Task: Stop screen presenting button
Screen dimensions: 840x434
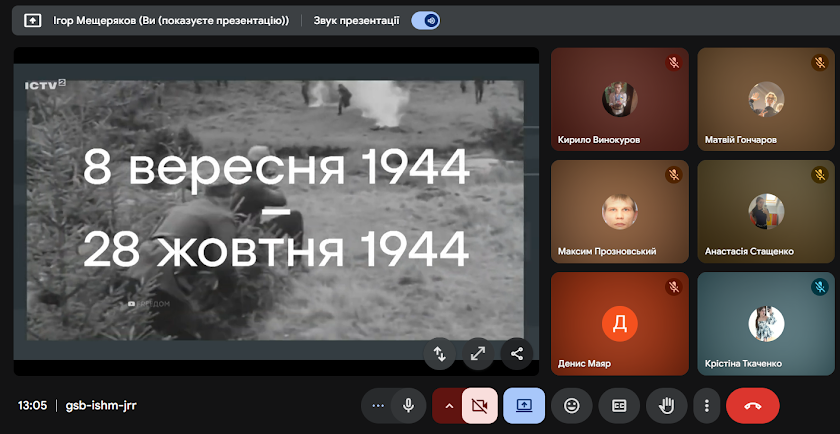Action: pos(524,405)
